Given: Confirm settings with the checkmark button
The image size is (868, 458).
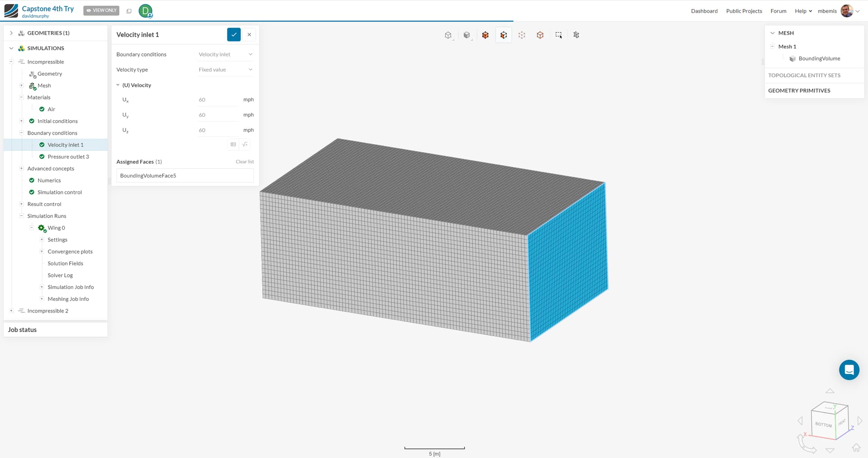Looking at the screenshot, I should coord(234,34).
